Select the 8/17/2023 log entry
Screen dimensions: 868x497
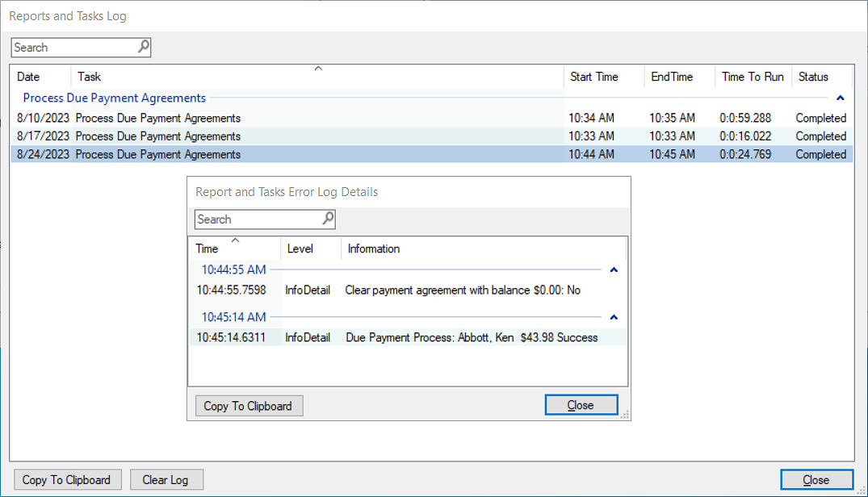tap(242, 136)
